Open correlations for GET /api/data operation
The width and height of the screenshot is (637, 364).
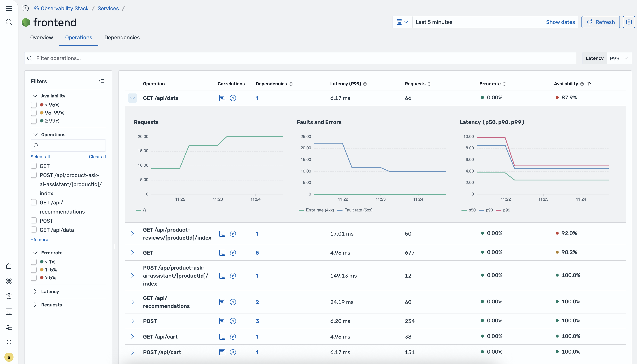222,98
